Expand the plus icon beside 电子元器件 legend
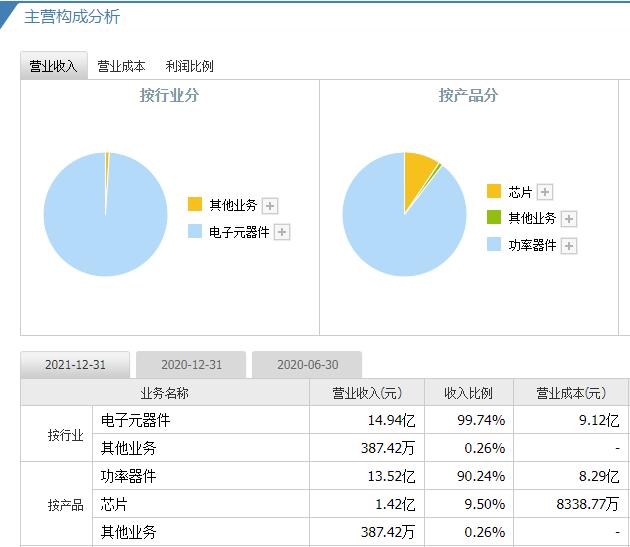 (282, 232)
